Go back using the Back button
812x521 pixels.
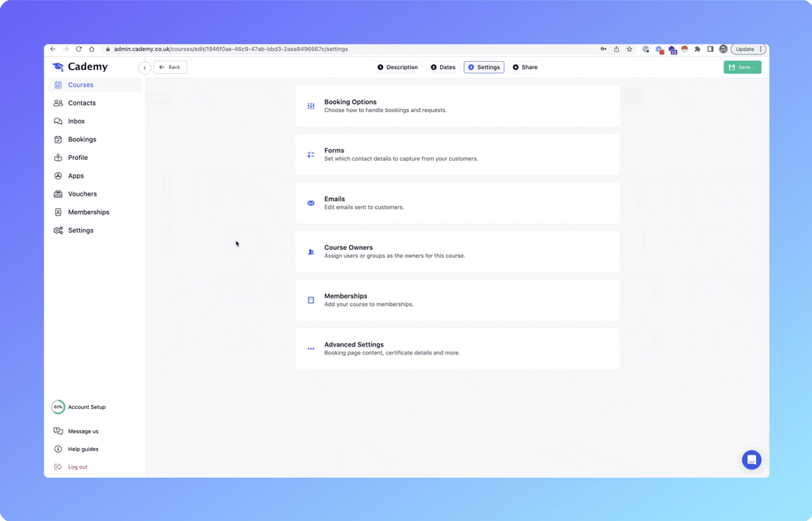click(x=171, y=67)
